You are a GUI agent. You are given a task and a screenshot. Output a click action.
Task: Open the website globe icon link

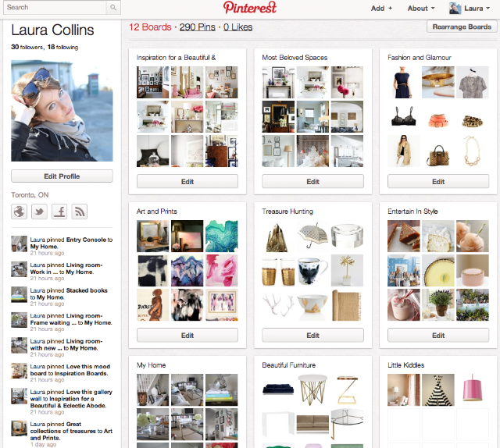19,212
